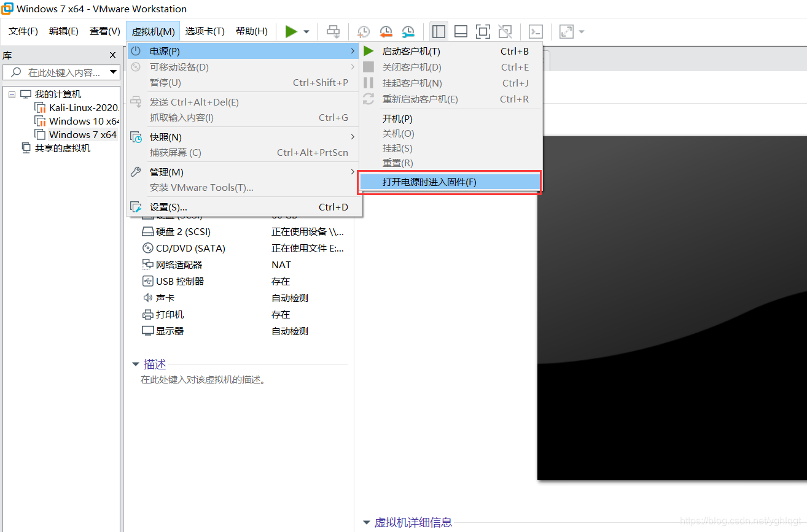The height and width of the screenshot is (532, 807).
Task: Click the 电源(P) menu entry
Action: (244, 51)
